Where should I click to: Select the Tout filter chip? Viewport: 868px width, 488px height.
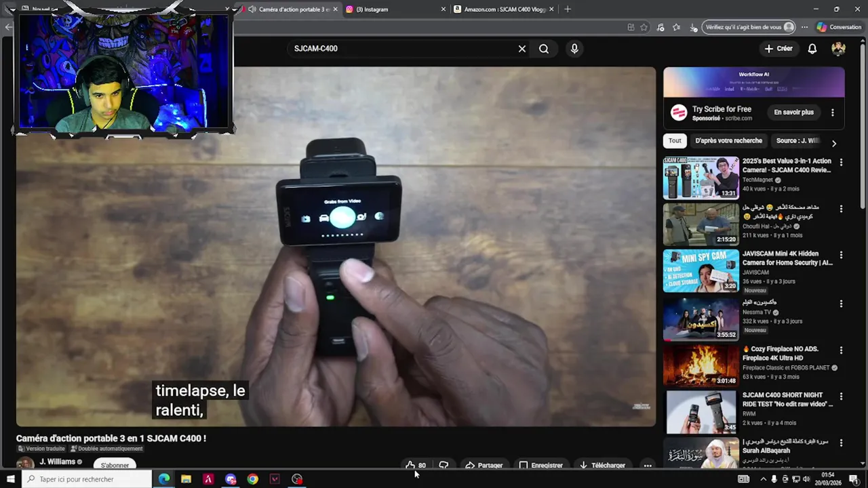tap(675, 141)
